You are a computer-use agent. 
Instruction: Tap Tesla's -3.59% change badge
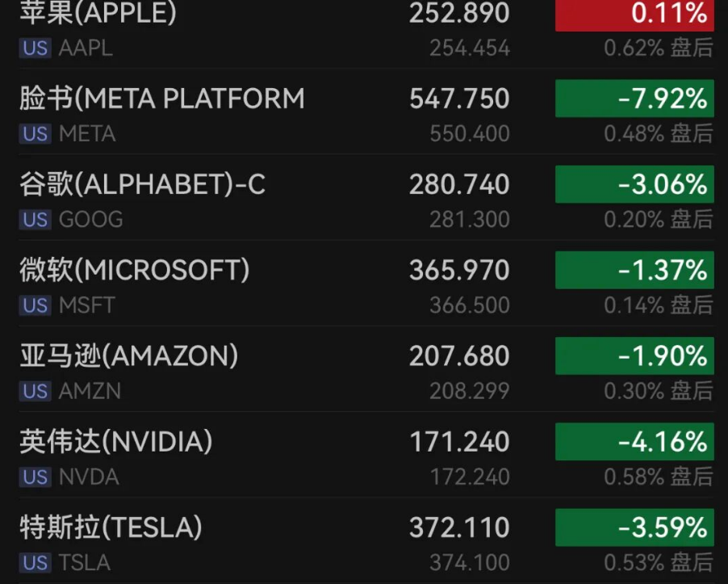(634, 527)
